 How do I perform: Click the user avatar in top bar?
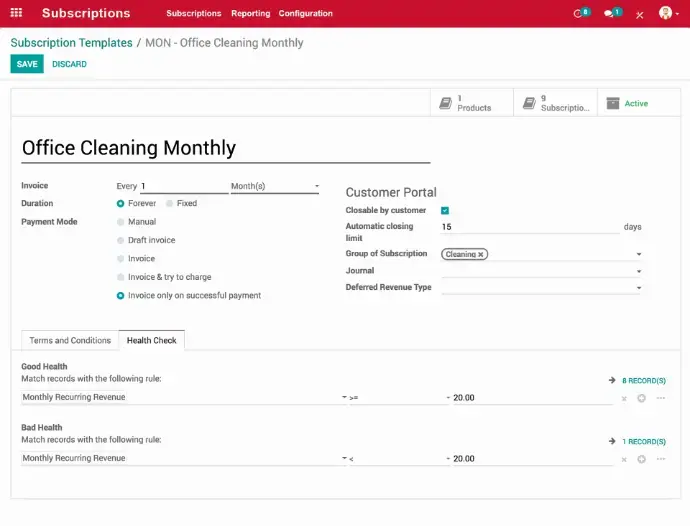[x=666, y=14]
